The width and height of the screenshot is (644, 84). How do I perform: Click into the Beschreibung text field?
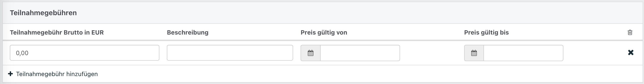[230, 53]
